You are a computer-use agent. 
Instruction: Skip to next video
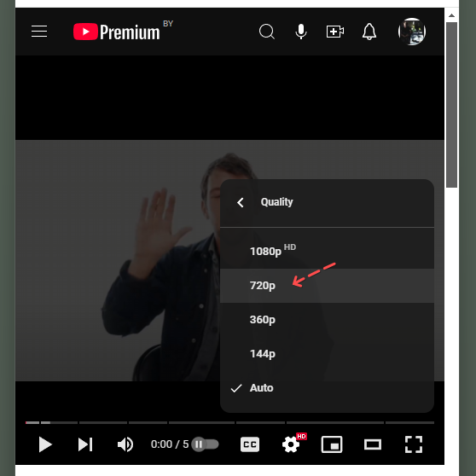click(x=85, y=444)
